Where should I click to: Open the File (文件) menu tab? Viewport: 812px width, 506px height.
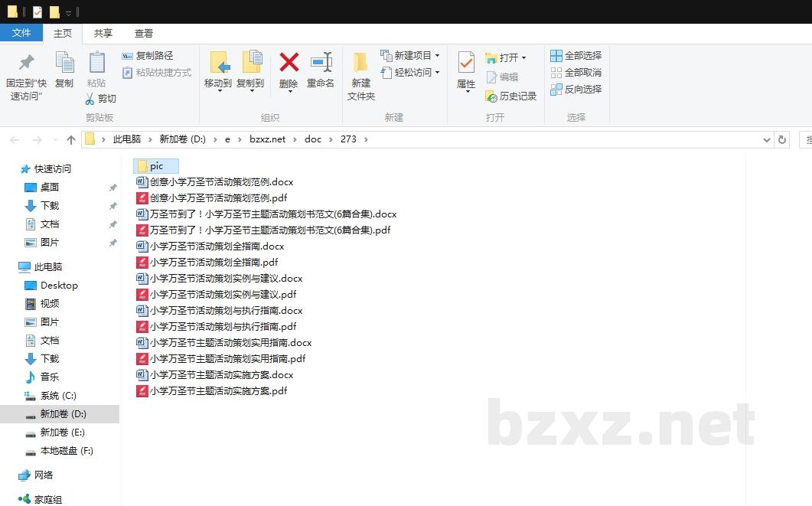[21, 33]
